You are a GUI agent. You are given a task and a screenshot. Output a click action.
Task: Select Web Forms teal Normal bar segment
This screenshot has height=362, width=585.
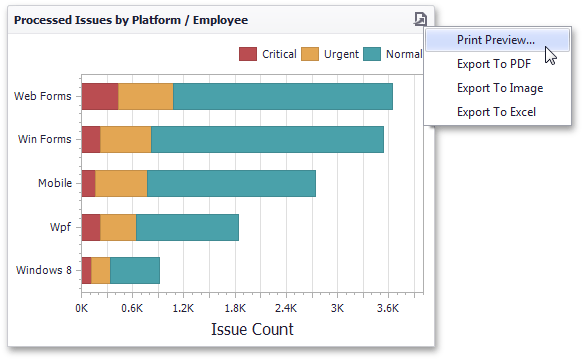(283, 96)
